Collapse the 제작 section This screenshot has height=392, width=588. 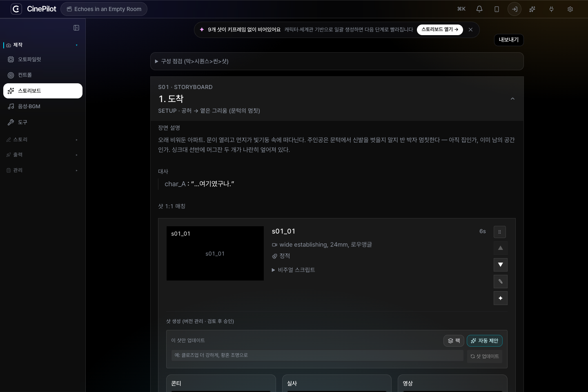[x=42, y=45]
